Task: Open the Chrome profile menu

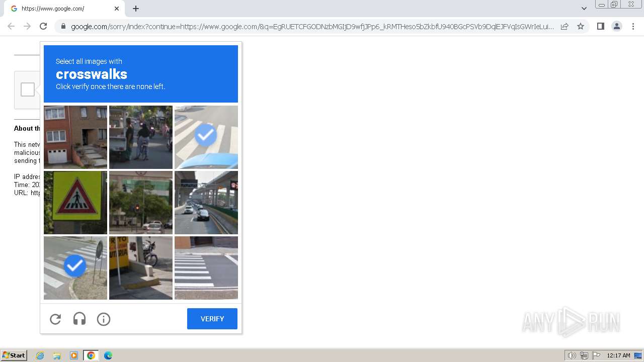Action: click(x=617, y=26)
